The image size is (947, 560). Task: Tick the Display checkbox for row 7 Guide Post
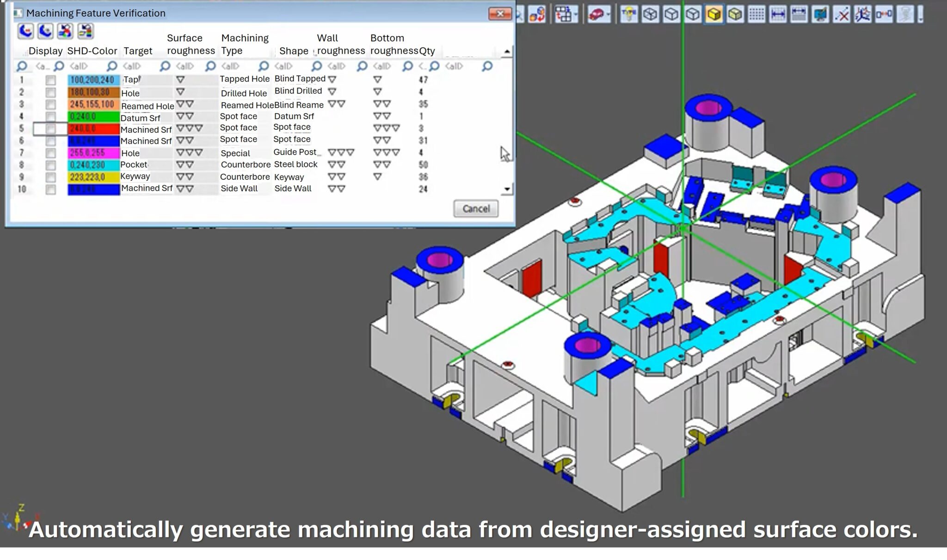point(50,153)
